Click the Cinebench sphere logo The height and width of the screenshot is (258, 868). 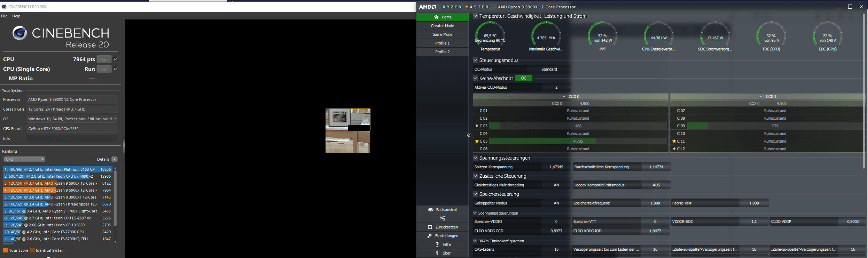[19, 33]
